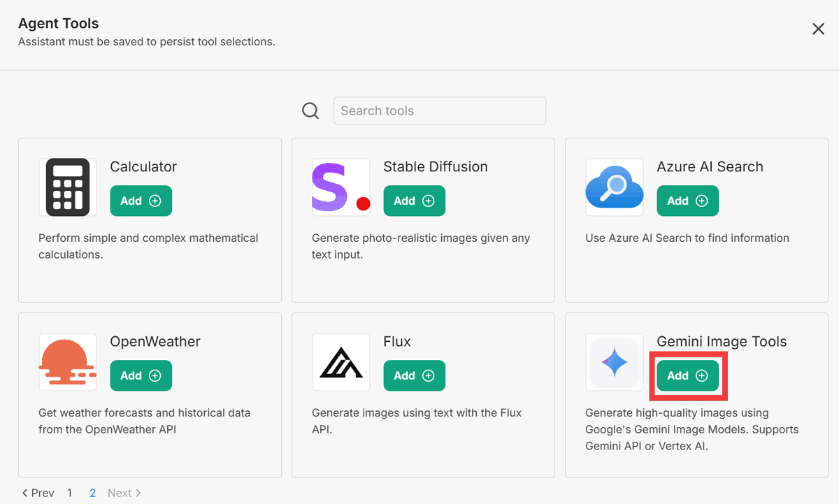Click the Calculator tool icon
This screenshot has height=504, width=839.
[68, 187]
